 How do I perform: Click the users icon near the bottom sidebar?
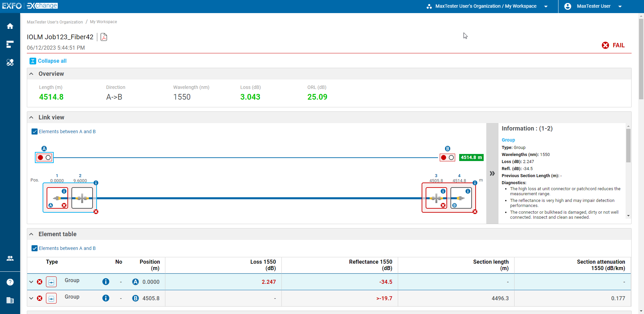coord(10,258)
